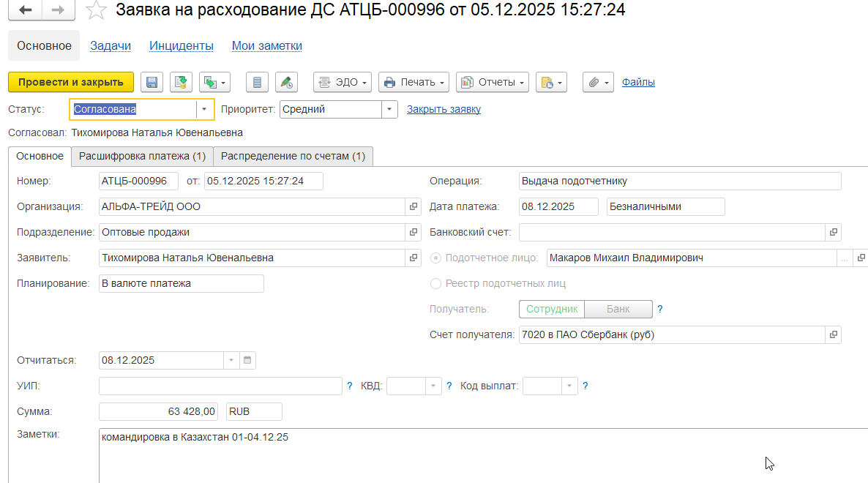This screenshot has width=868, height=483.
Task: Click the Закрыть заявку link
Action: [444, 110]
